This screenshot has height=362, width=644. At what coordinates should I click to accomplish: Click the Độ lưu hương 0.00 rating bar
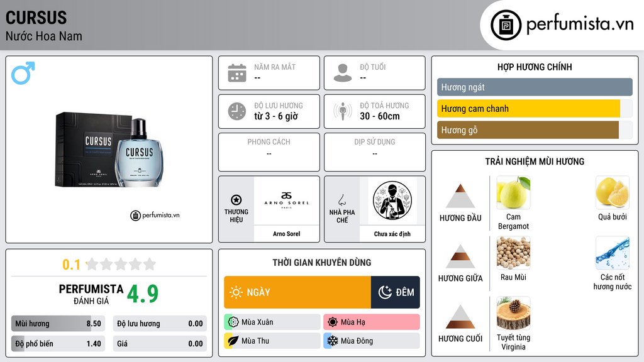click(160, 324)
